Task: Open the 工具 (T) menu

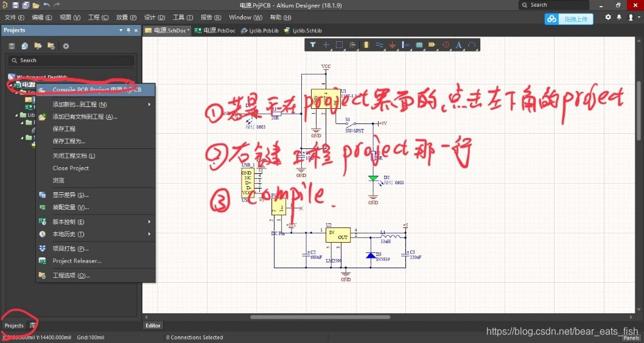Action: [183, 17]
